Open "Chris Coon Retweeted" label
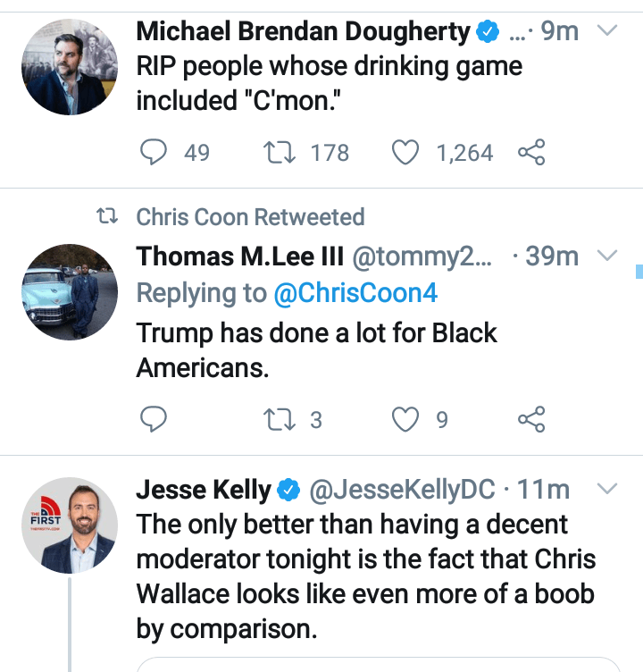 pos(250,217)
